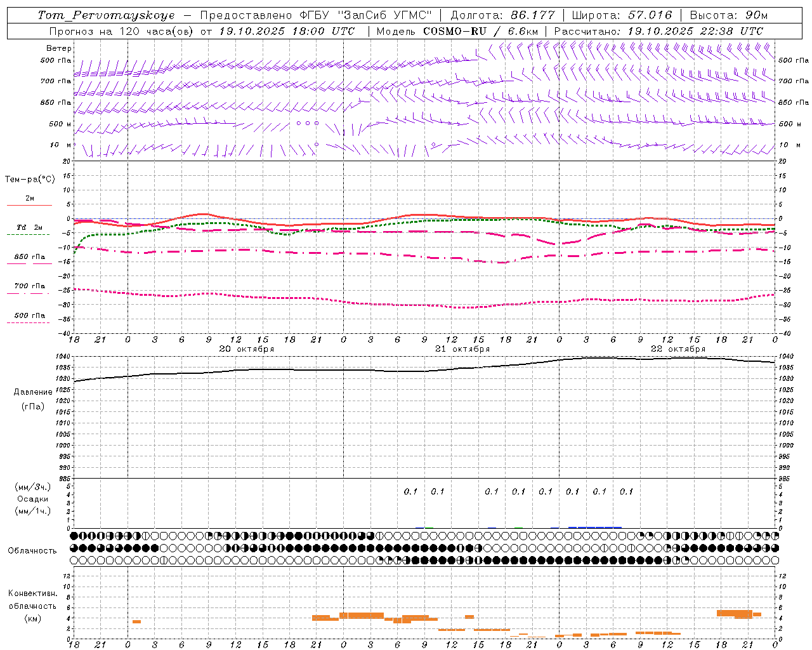
Task: Click the '(мм/3ч.)' precipitation unit label
Action: [33, 487]
